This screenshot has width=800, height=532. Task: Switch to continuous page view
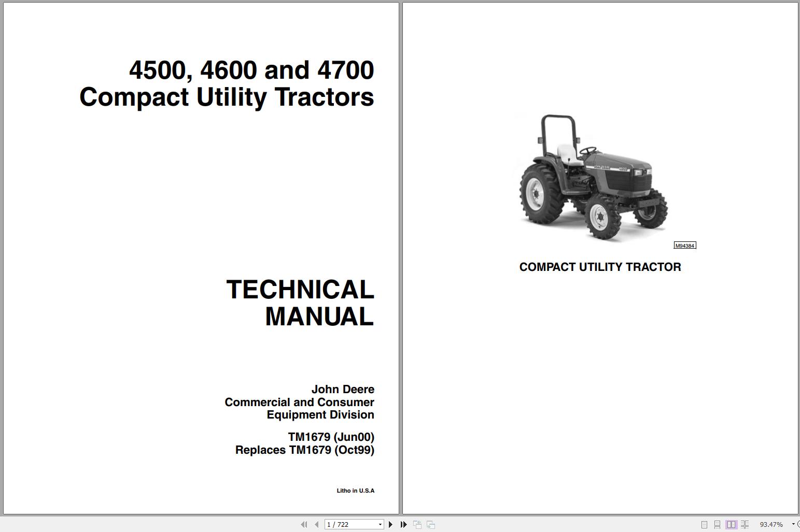[x=717, y=525]
